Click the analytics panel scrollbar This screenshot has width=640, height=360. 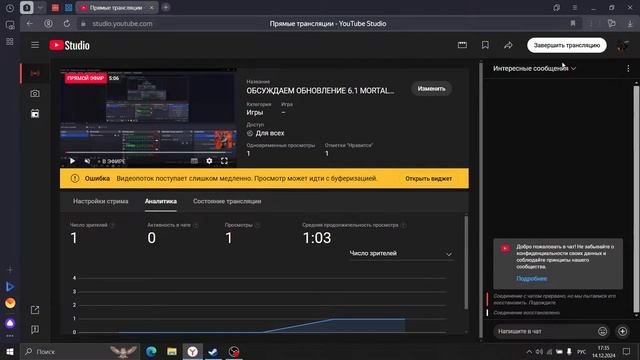[x=466, y=262]
